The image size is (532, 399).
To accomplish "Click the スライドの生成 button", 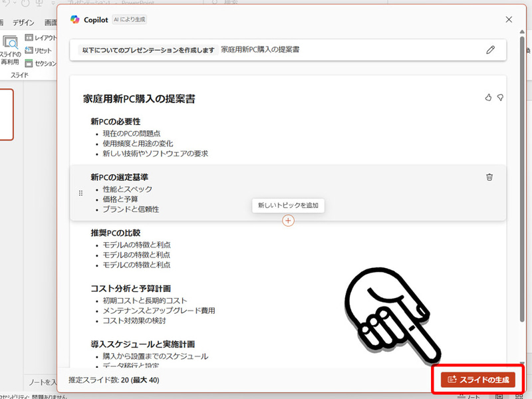I will tap(477, 379).
